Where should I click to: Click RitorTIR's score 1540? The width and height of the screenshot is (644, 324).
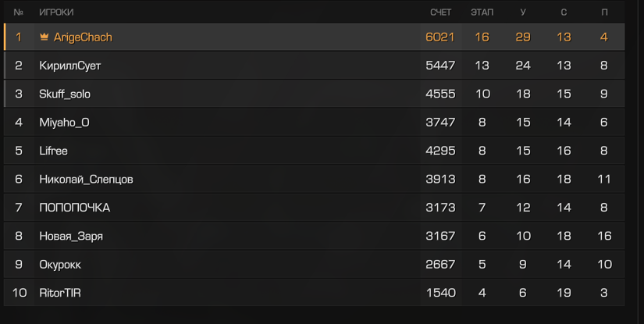click(x=441, y=292)
